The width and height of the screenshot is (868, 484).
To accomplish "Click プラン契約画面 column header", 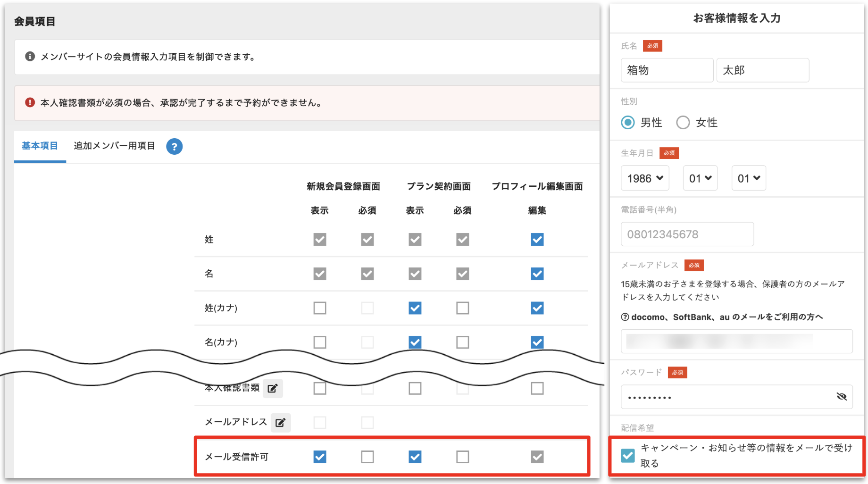I will click(439, 186).
